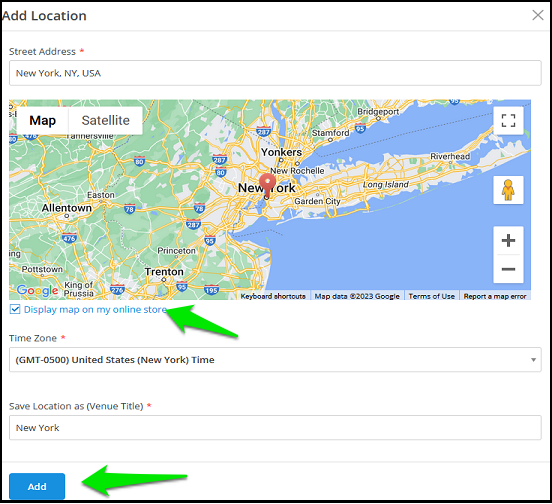
Task: Click the Display map on my online store label
Action: [95, 309]
